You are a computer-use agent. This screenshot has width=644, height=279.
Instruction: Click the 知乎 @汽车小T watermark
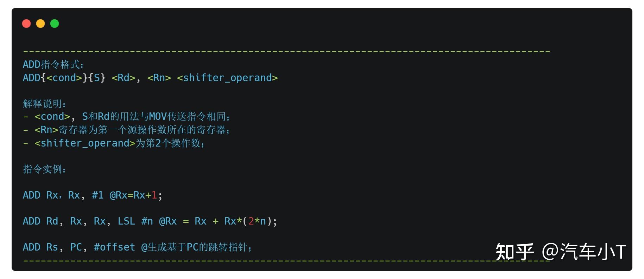coord(561,252)
